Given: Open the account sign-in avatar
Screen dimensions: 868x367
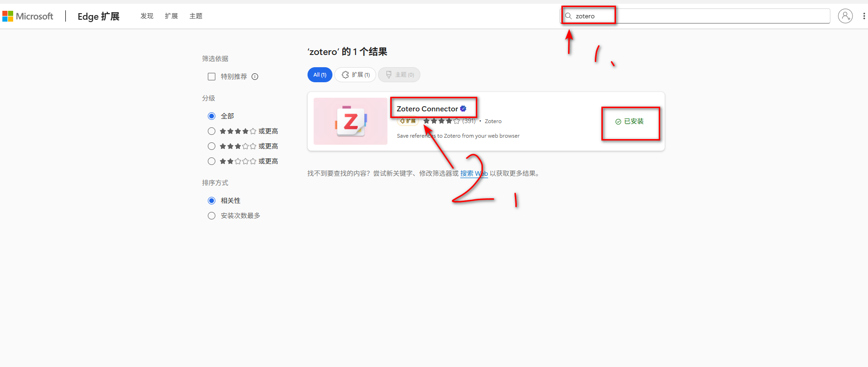Looking at the screenshot, I should point(845,16).
